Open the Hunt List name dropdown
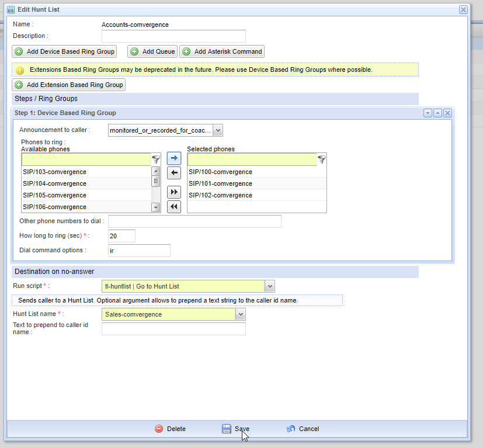 (240, 314)
